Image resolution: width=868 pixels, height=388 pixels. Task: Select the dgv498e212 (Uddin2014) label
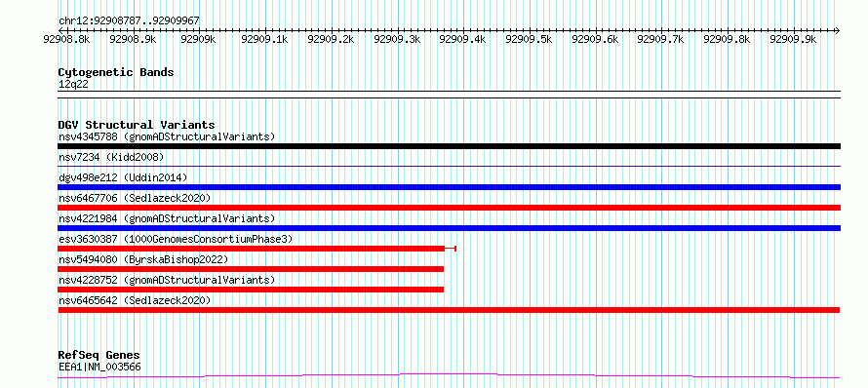click(x=123, y=177)
